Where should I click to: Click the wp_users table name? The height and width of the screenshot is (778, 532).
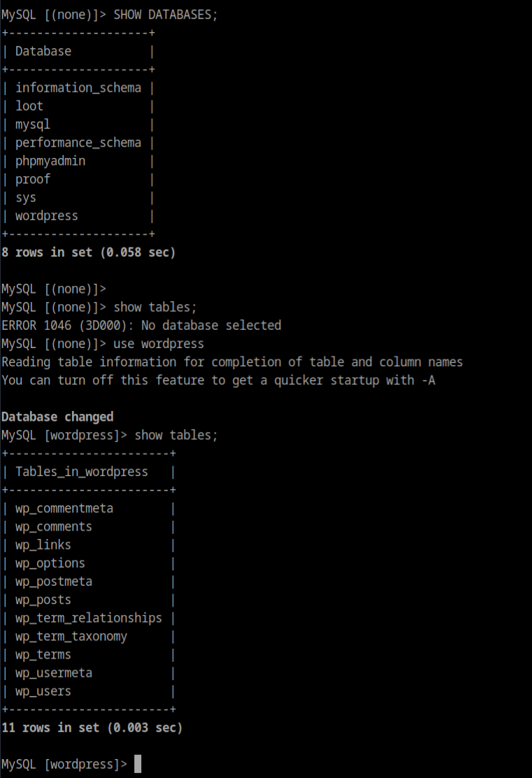pyautogui.click(x=43, y=691)
